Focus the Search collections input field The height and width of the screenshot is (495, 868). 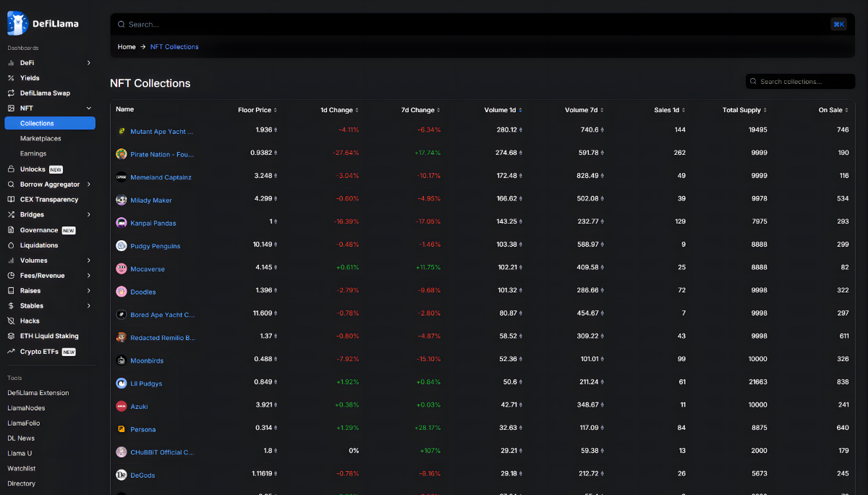pos(799,82)
